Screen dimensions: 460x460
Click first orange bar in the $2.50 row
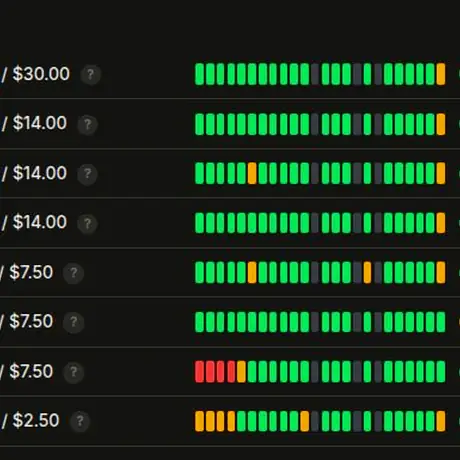(199, 421)
